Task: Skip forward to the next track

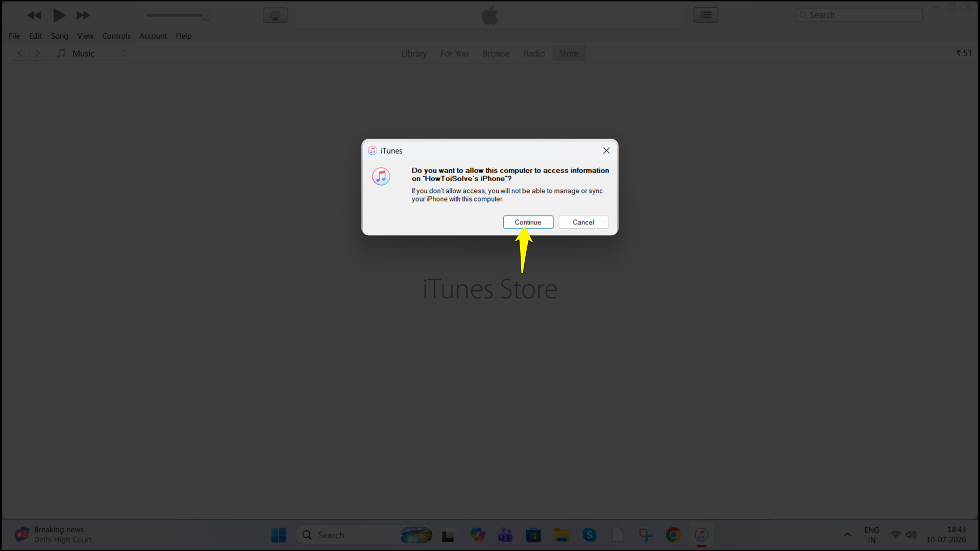Action: 83,15
